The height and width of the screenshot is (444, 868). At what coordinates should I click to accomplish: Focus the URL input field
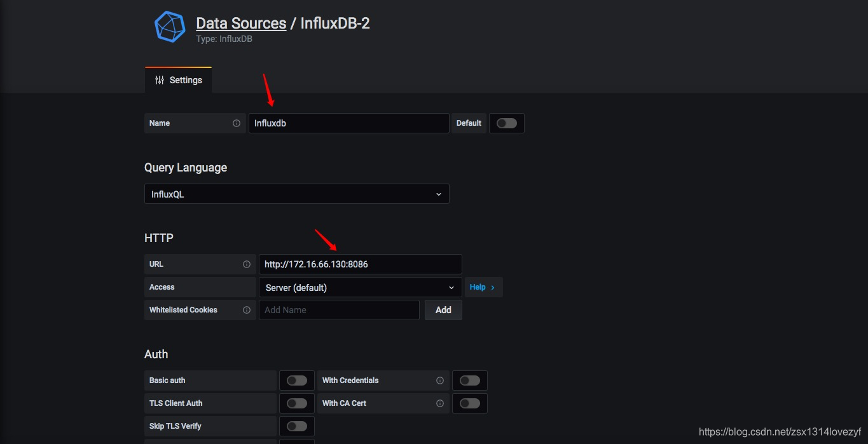[x=361, y=264]
